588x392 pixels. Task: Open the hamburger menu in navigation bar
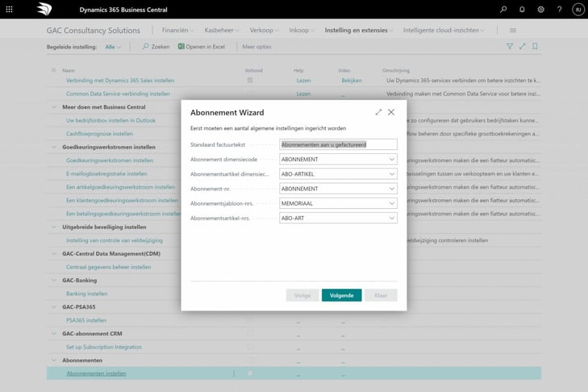pyautogui.click(x=513, y=31)
